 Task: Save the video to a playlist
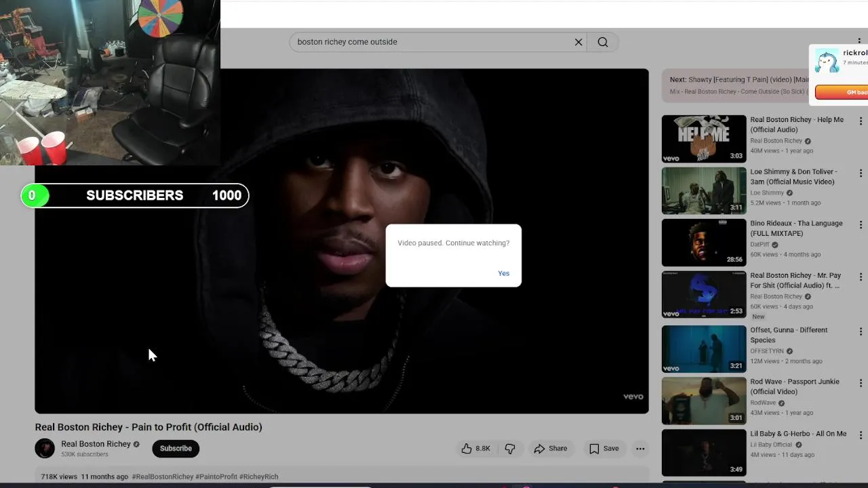[x=604, y=449]
